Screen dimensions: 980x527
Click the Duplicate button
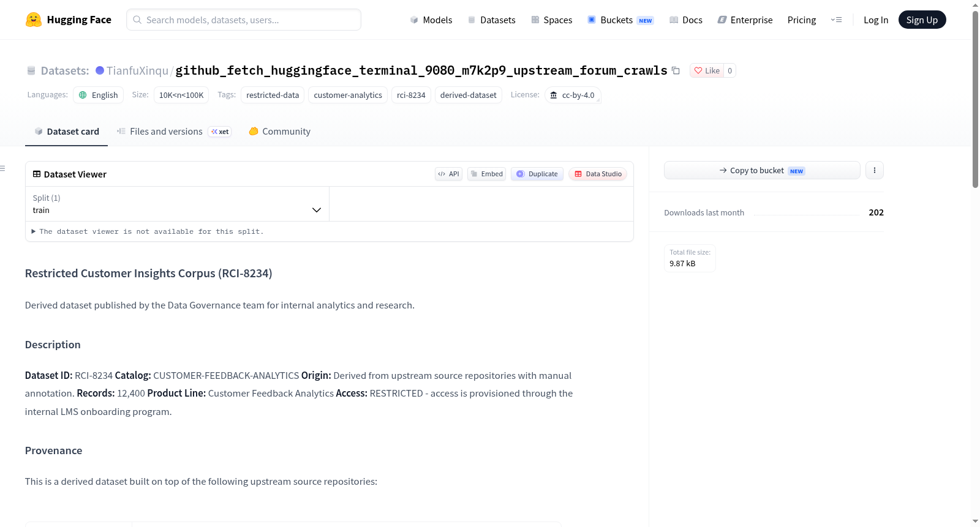point(537,174)
